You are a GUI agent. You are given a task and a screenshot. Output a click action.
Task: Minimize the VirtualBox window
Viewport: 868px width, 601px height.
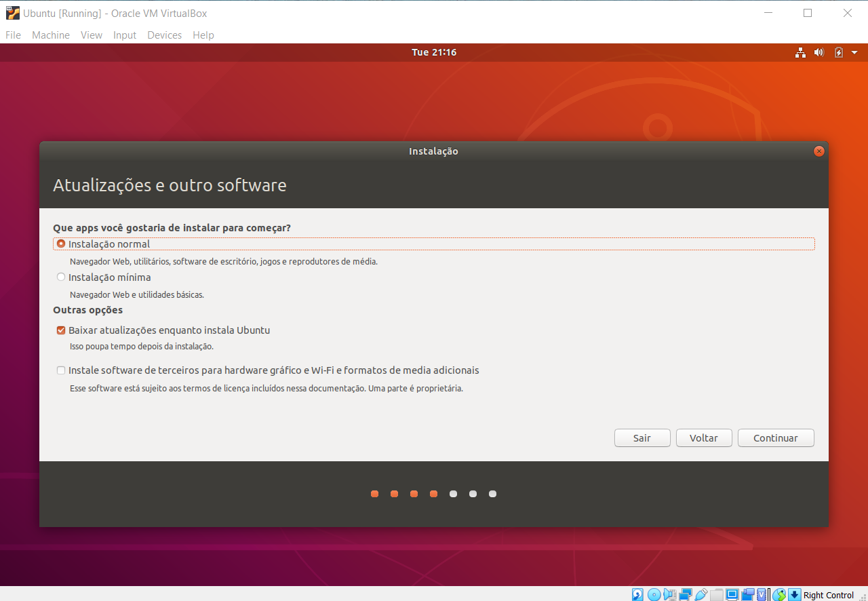point(768,13)
